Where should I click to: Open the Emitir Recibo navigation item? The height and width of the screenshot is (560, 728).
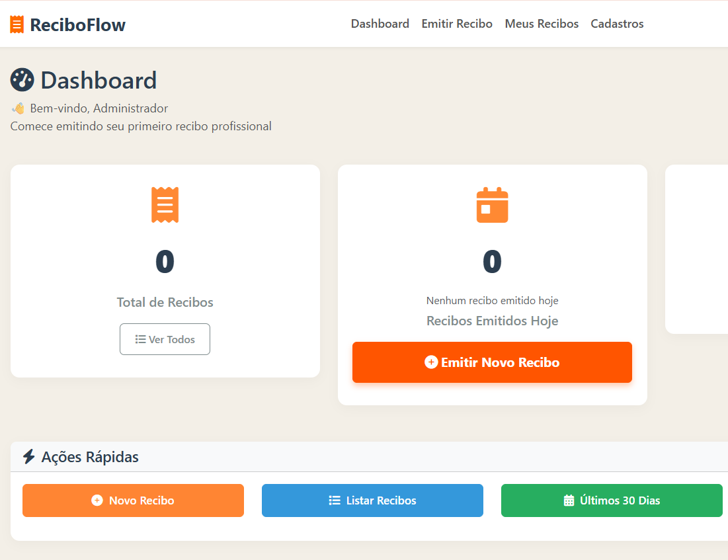pyautogui.click(x=456, y=23)
